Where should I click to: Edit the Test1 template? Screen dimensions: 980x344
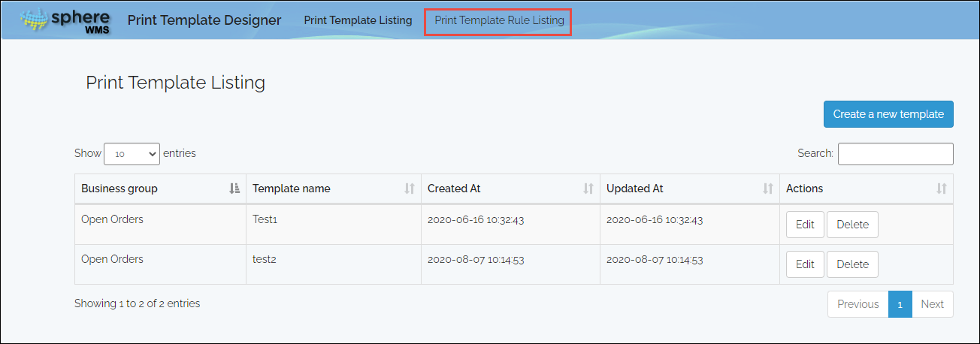click(x=805, y=224)
